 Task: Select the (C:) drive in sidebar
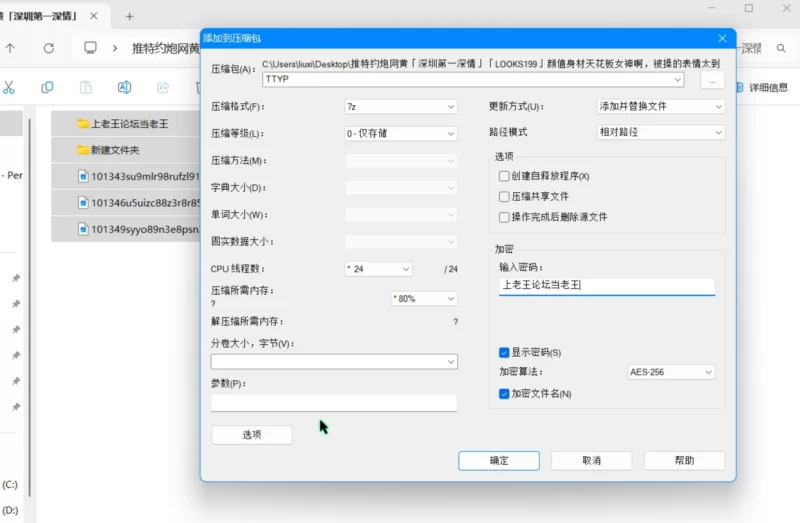tap(10, 485)
